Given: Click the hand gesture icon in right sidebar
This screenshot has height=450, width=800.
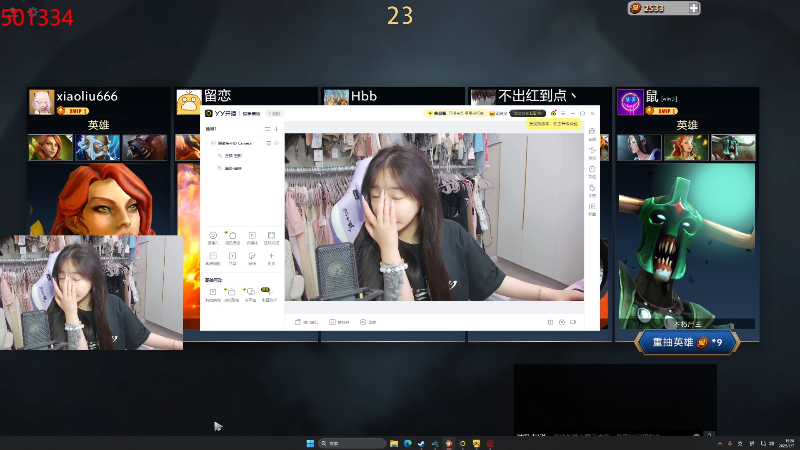Looking at the screenshot, I should [x=592, y=190].
